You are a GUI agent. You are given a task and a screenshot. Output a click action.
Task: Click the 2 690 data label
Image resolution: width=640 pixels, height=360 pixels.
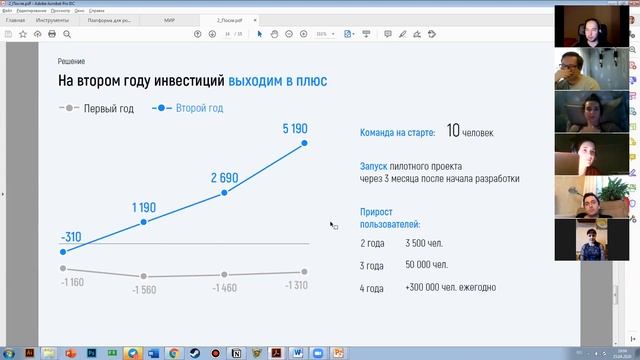tap(224, 178)
